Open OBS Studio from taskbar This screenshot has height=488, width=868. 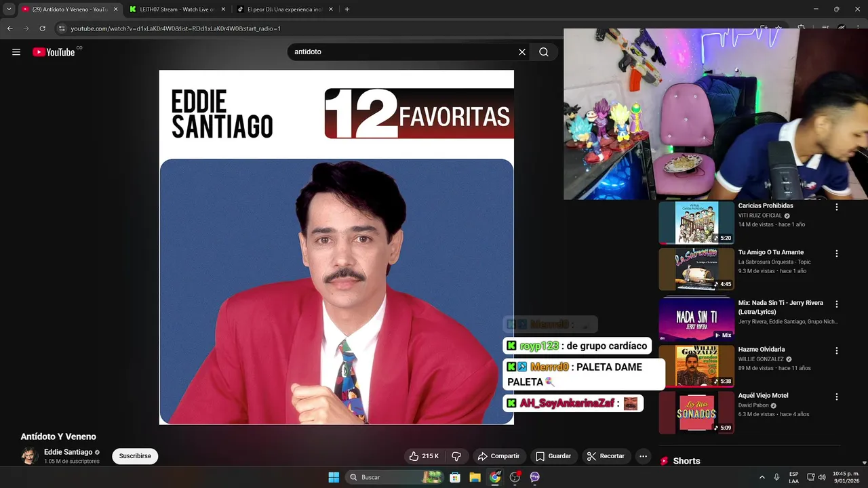click(x=515, y=477)
